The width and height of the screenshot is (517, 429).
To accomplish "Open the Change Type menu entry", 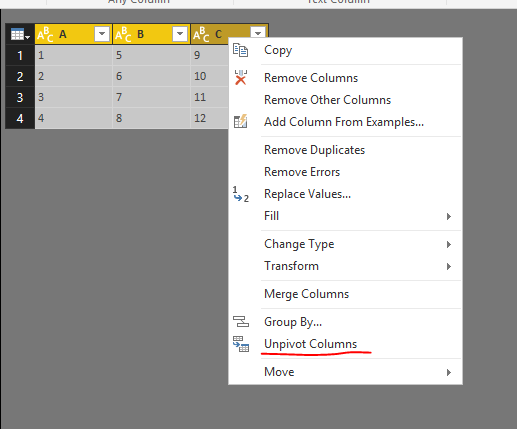I will pyautogui.click(x=345, y=244).
